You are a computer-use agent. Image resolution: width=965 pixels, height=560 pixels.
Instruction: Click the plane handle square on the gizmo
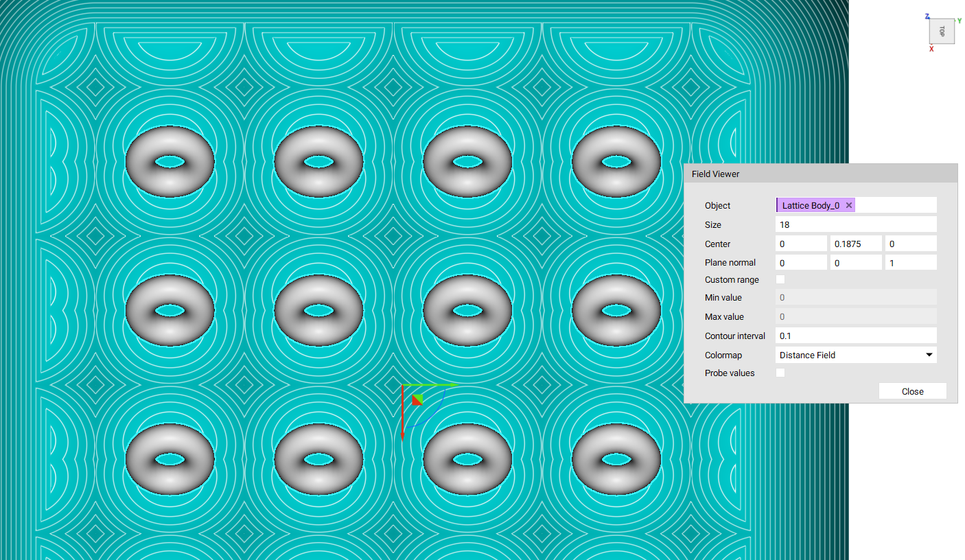coord(417,400)
